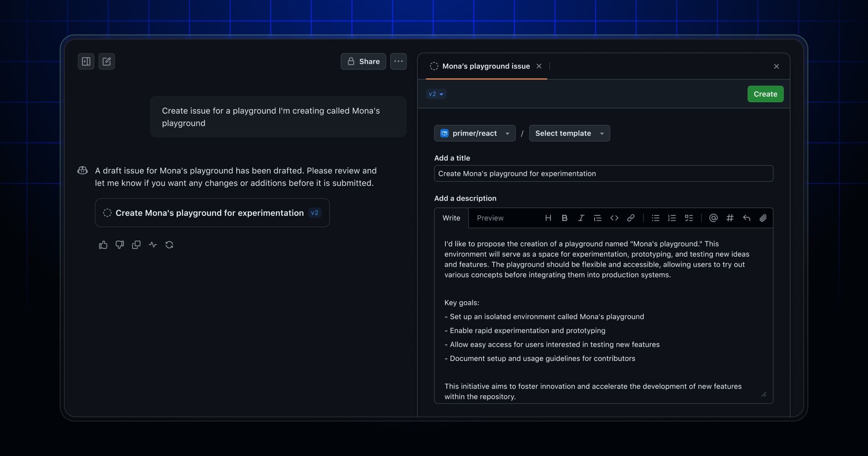Attach a file with paperclip icon
The image size is (868, 456).
[763, 218]
